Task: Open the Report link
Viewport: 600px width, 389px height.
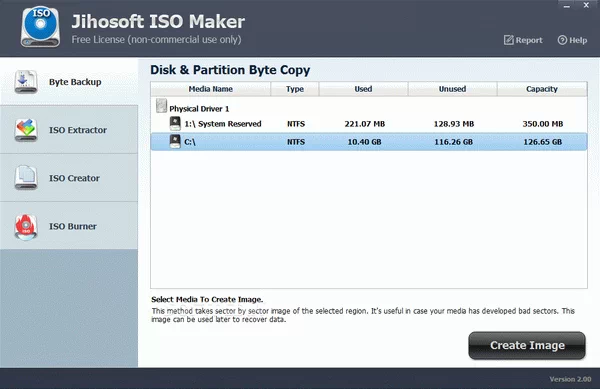Action: tap(523, 40)
